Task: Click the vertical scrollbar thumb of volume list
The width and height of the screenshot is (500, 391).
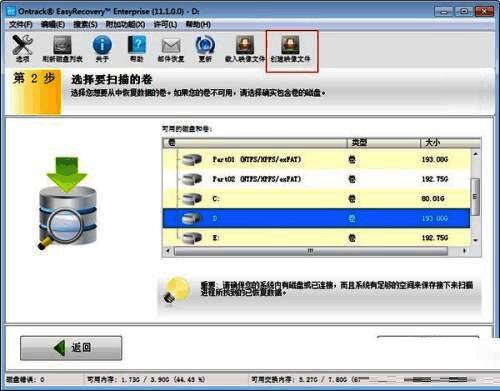Action: pyautogui.click(x=475, y=196)
